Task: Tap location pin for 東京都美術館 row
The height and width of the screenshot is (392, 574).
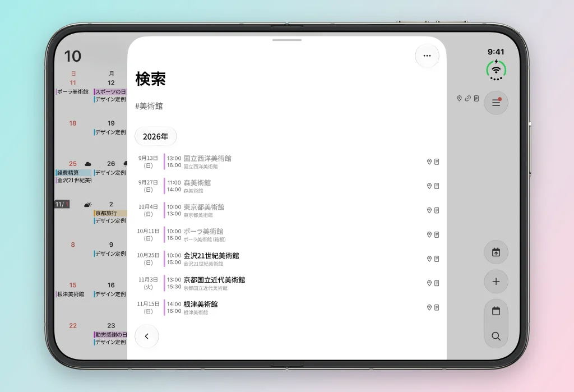Action: point(429,210)
